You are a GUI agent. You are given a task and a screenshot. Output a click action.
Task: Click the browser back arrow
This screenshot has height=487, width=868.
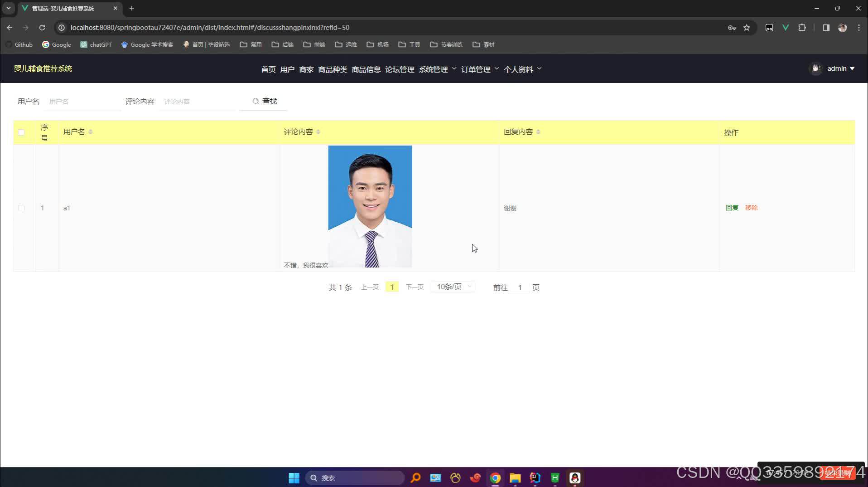(10, 28)
